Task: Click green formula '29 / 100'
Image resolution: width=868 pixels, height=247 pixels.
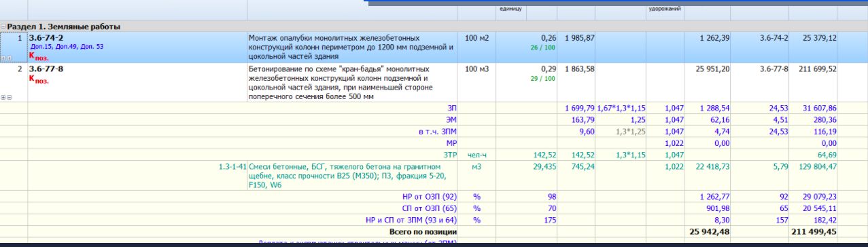Action: point(542,78)
